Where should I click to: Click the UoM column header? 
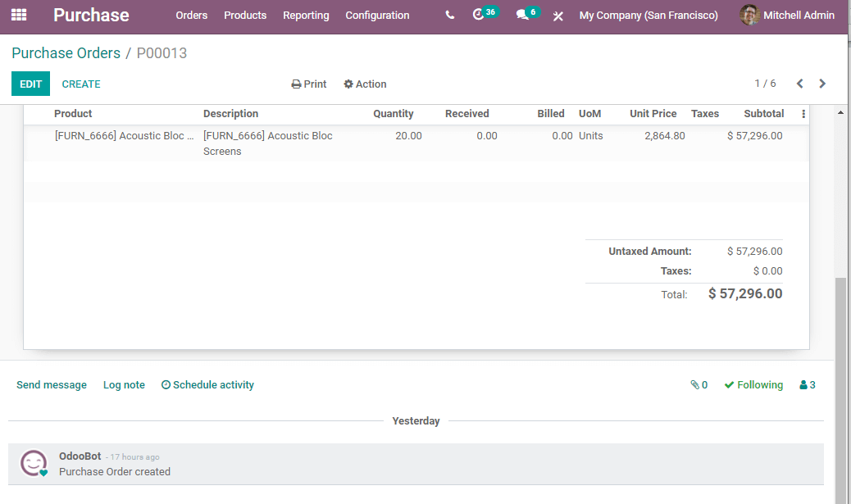(590, 114)
